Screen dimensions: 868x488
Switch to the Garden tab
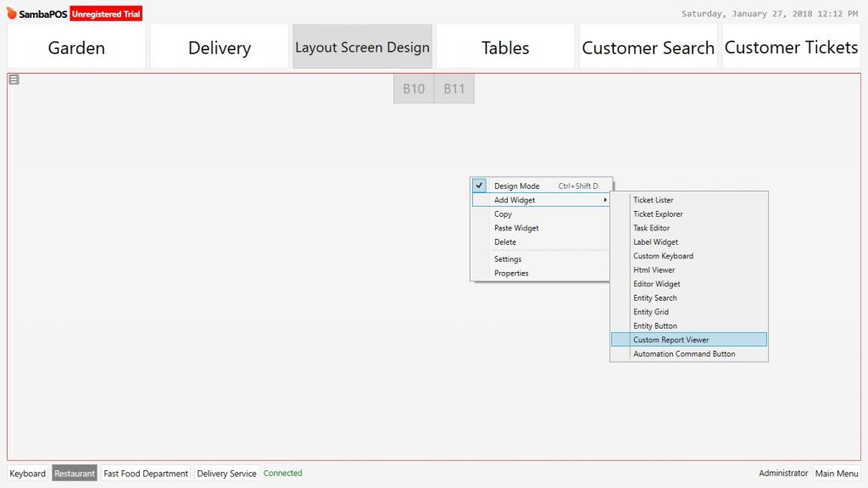point(76,47)
